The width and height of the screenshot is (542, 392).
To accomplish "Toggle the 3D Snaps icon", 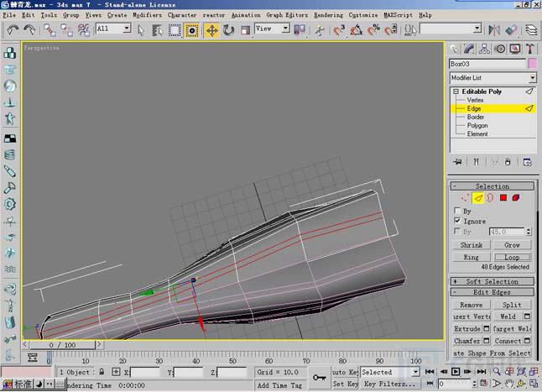I will 339,30.
